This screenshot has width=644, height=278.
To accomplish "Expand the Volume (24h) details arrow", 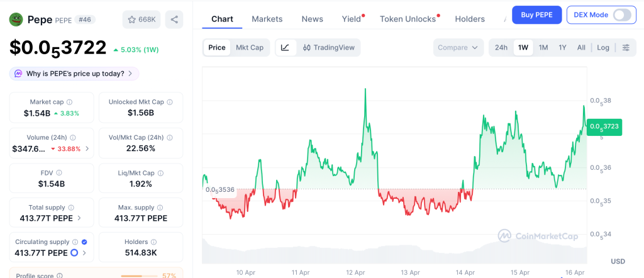I will point(87,149).
